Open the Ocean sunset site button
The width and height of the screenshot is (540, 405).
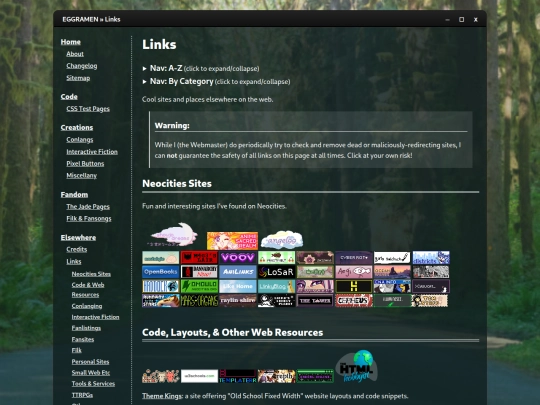[392, 272]
